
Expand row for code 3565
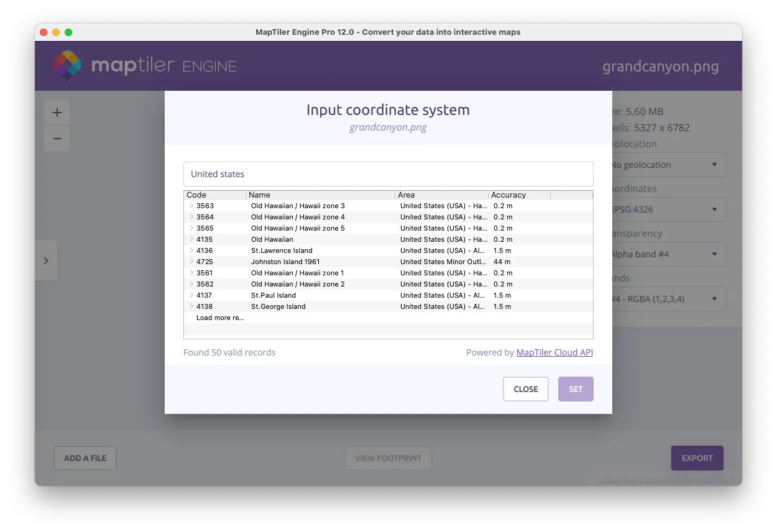[x=191, y=228]
